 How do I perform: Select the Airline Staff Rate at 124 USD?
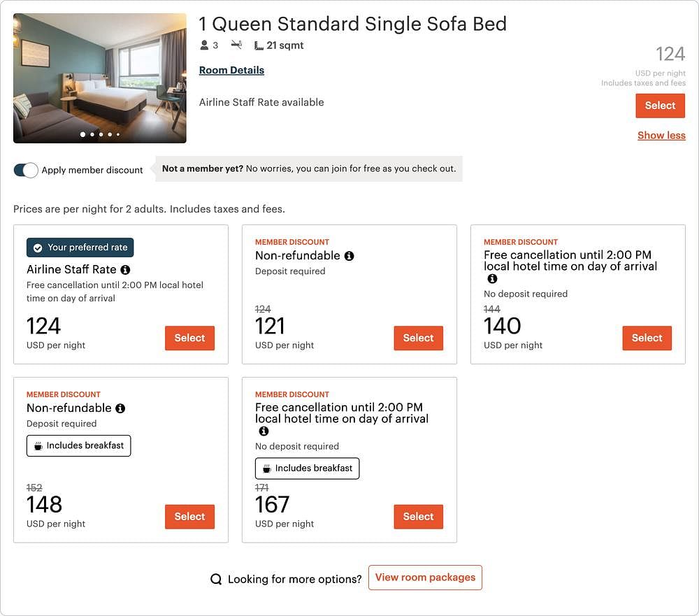[189, 338]
